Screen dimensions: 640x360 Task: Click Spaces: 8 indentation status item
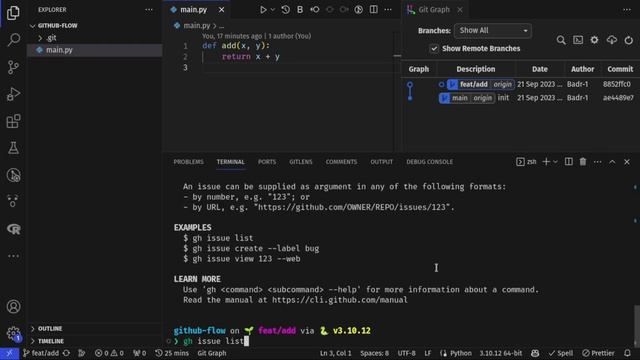(x=374, y=353)
